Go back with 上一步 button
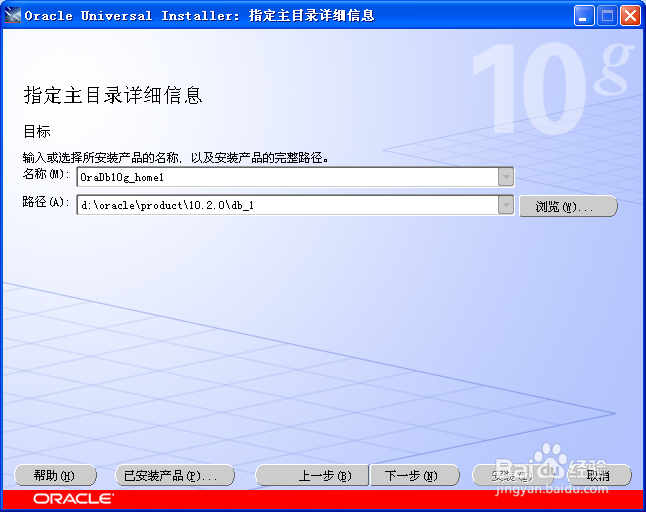Image resolution: width=646 pixels, height=512 pixels. click(312, 476)
